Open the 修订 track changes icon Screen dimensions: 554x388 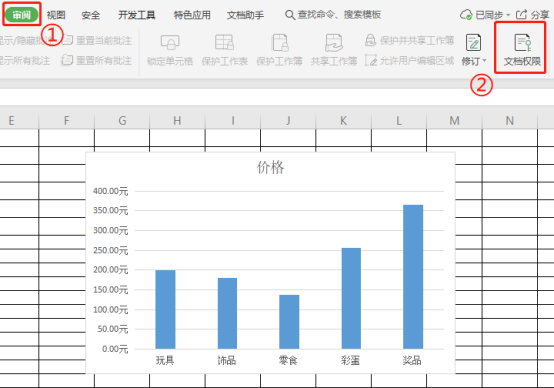pos(473,42)
